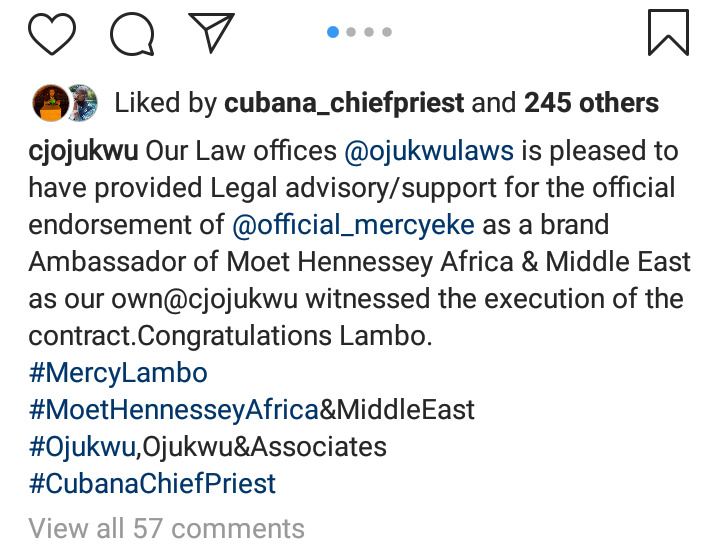The width and height of the screenshot is (720, 545).
Task: Tap the paper plane share icon
Action: click(x=211, y=32)
